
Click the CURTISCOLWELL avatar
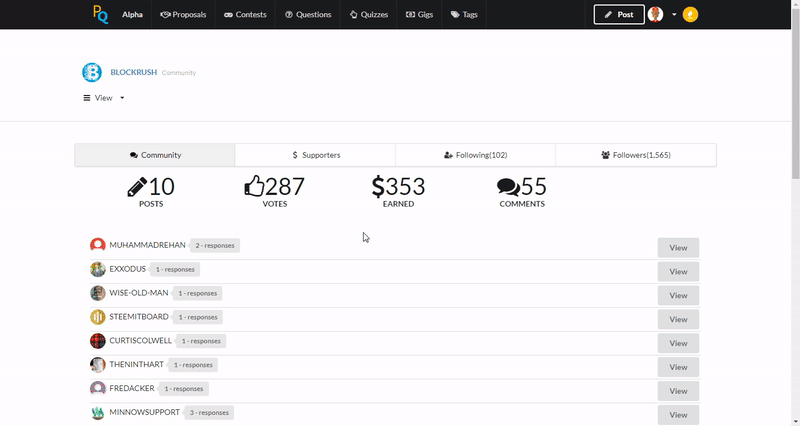[x=98, y=341]
